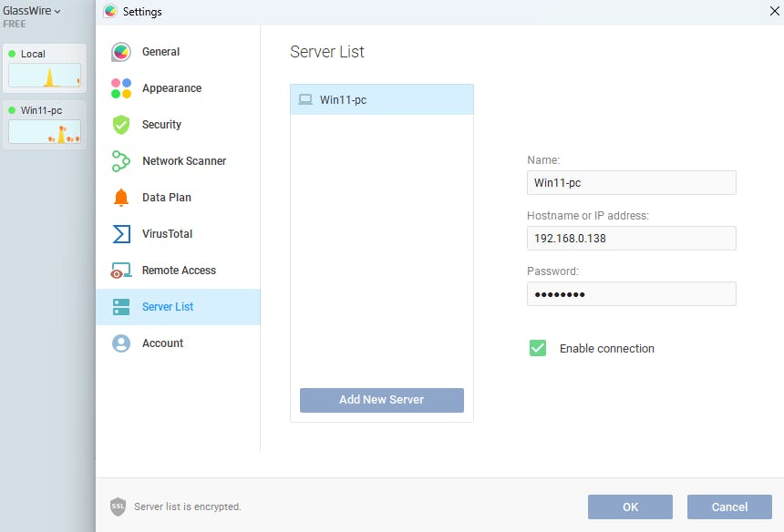The image size is (784, 532).
Task: Click the General settings pie icon
Action: click(121, 52)
